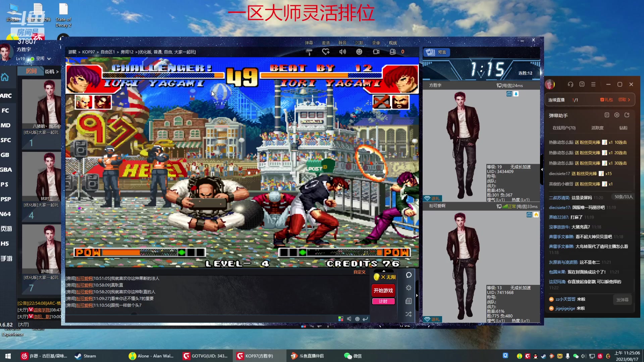
Task: Select N64 platform in sidebar
Action: 5,214
